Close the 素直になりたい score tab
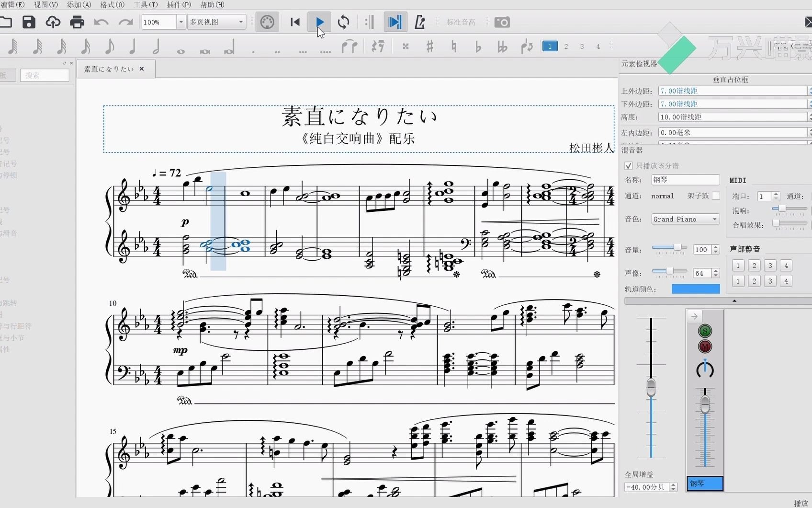This screenshot has width=812, height=508. click(x=142, y=69)
